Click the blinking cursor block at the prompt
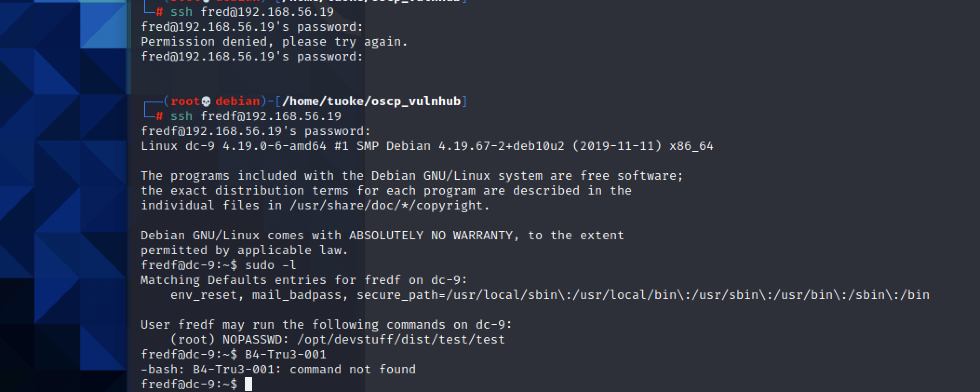The height and width of the screenshot is (392, 980). point(248,384)
